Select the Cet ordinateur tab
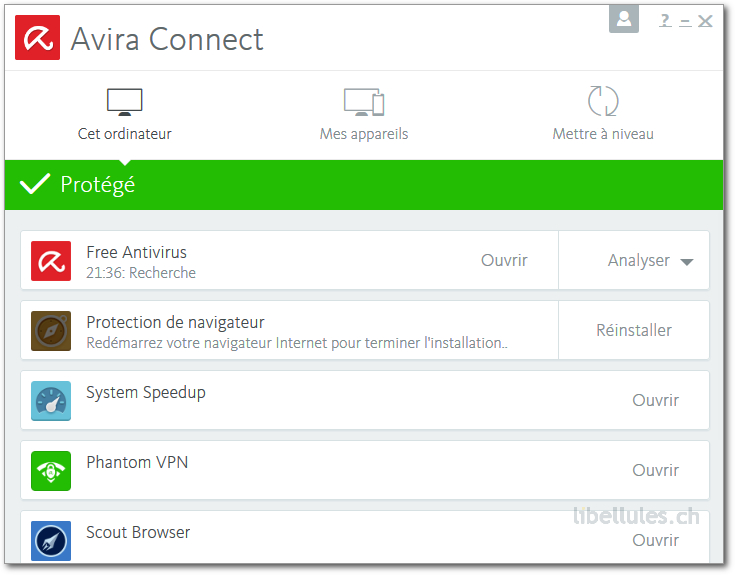The width and height of the screenshot is (735, 575). tap(125, 115)
